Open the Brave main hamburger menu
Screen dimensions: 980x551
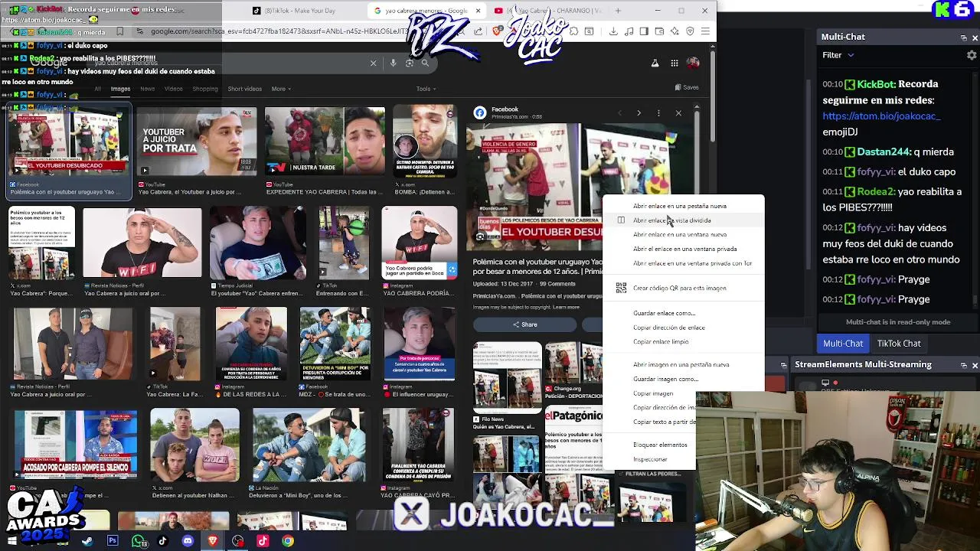point(705,31)
